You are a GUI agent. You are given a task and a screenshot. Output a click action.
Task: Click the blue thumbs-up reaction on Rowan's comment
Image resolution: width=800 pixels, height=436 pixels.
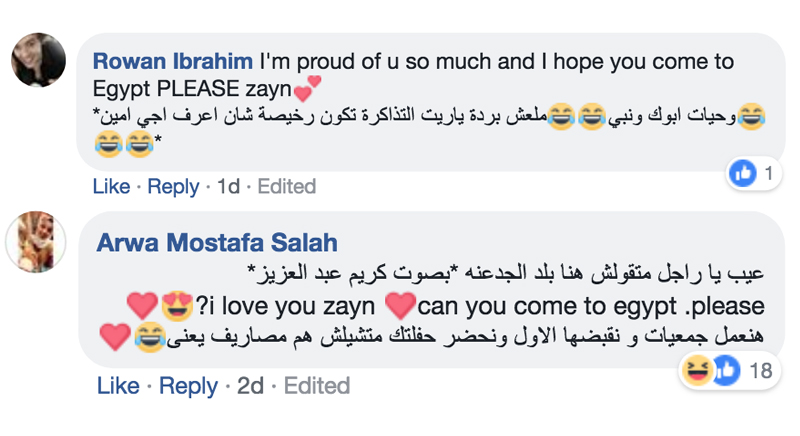point(742,174)
